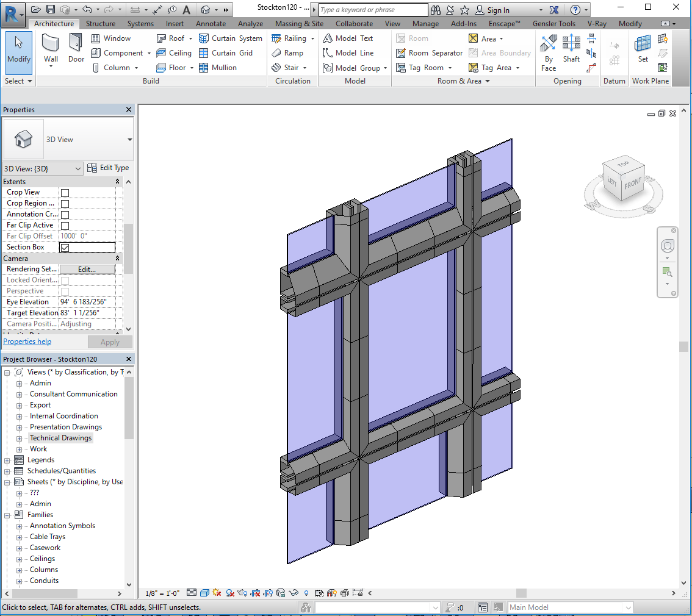
Task: Click the Edit Type button
Action: coord(108,168)
